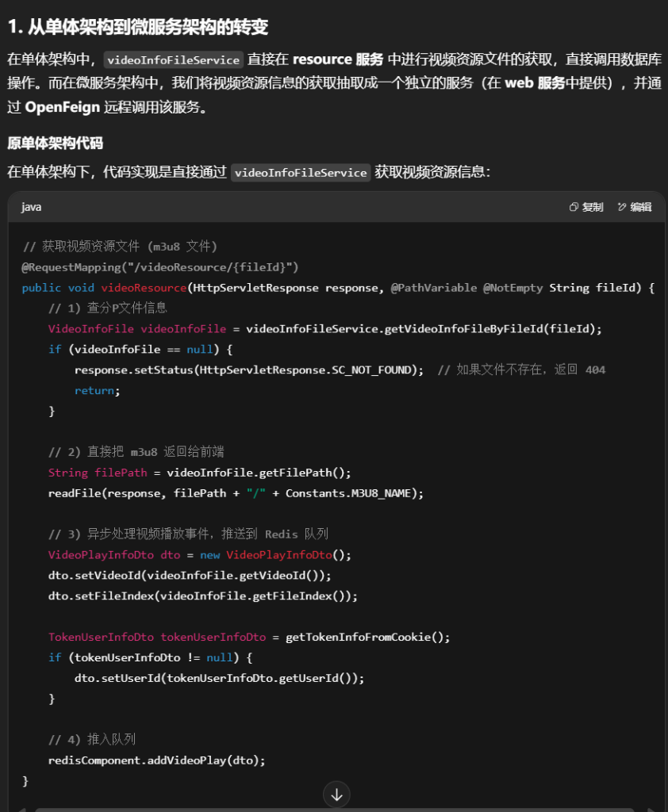
Task: Click the videoInfoFileService code chip in first paragraph
Action: click(x=174, y=60)
